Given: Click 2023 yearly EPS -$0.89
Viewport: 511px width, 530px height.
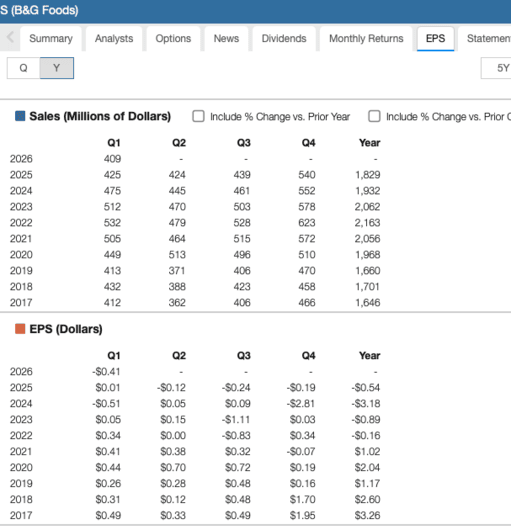Looking at the screenshot, I should (x=366, y=419).
